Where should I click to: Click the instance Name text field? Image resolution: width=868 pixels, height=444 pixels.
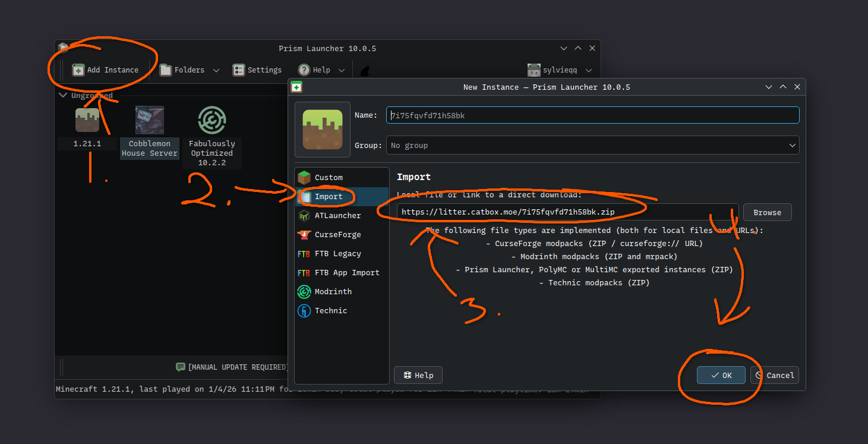tap(592, 115)
